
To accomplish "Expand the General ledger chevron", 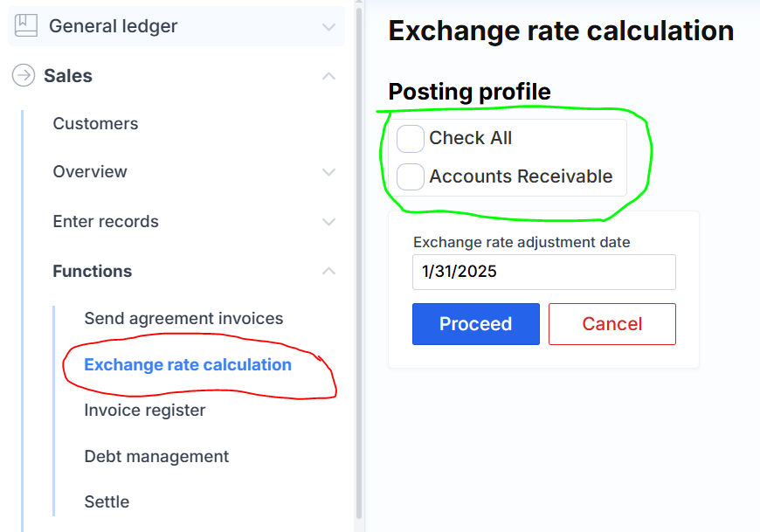I will click(328, 27).
